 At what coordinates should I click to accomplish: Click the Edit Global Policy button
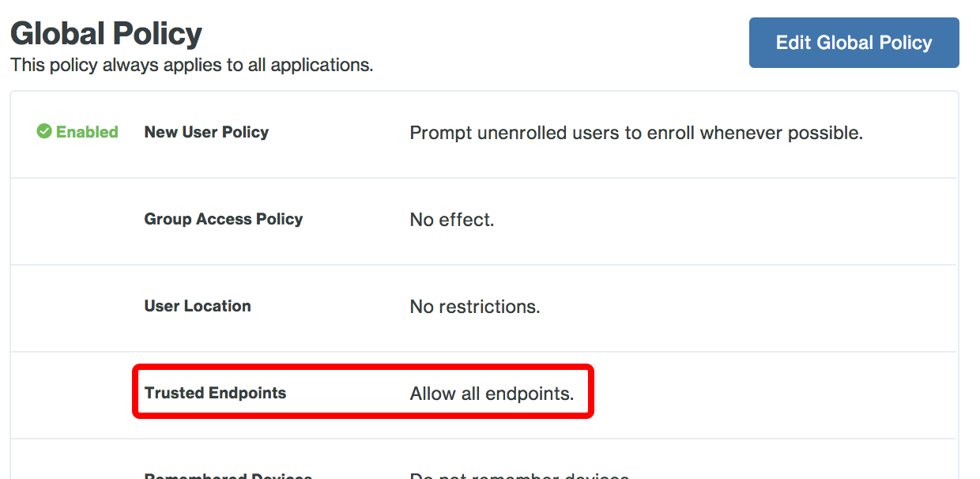[x=854, y=43]
